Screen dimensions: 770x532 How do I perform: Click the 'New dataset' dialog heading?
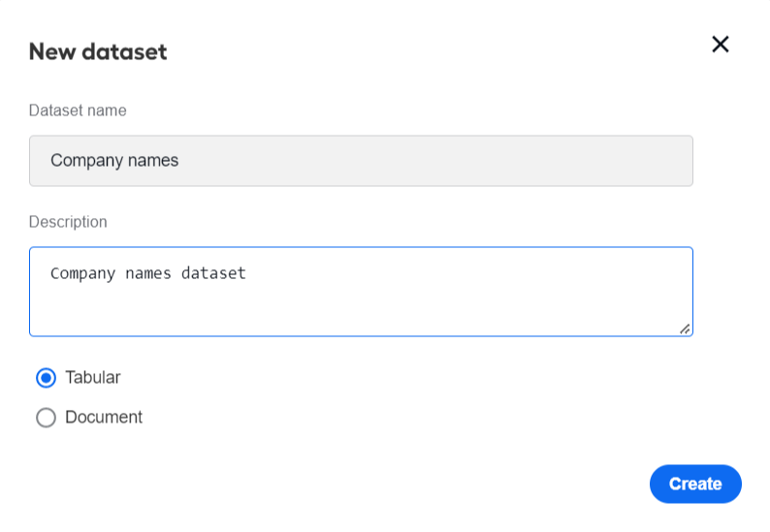[98, 51]
